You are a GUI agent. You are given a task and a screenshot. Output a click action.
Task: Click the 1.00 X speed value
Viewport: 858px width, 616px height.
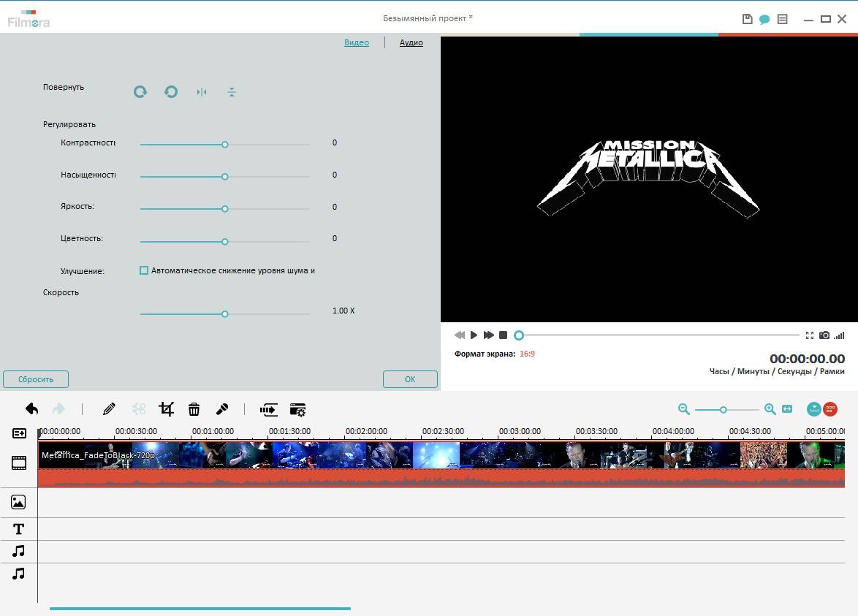pyautogui.click(x=343, y=311)
